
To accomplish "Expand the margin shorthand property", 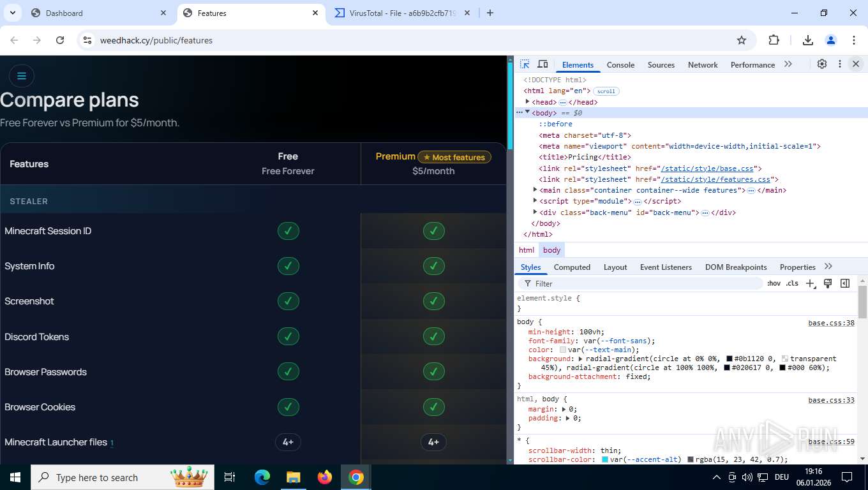I will click(x=564, y=409).
